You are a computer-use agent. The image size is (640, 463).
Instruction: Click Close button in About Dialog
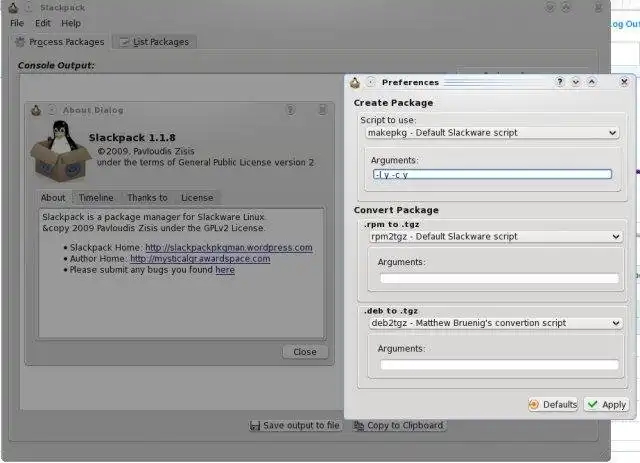tap(305, 352)
